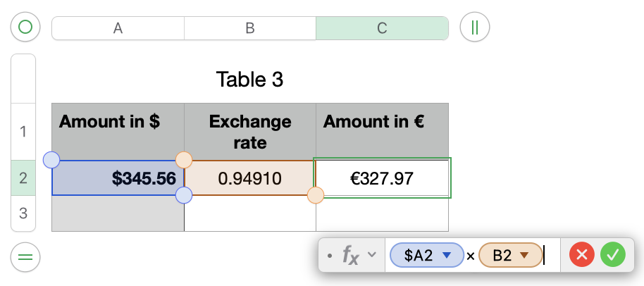Click the Table 3 title
This screenshot has height=286, width=644.
click(x=249, y=79)
